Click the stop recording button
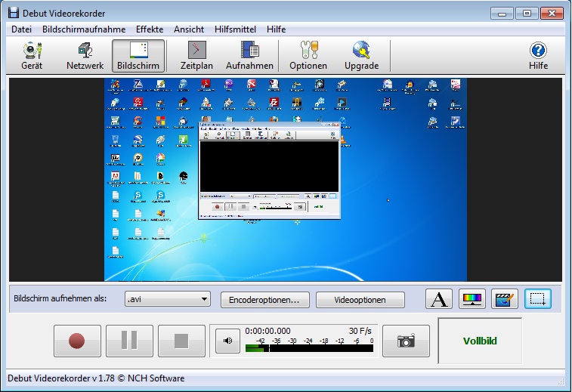 (181, 341)
